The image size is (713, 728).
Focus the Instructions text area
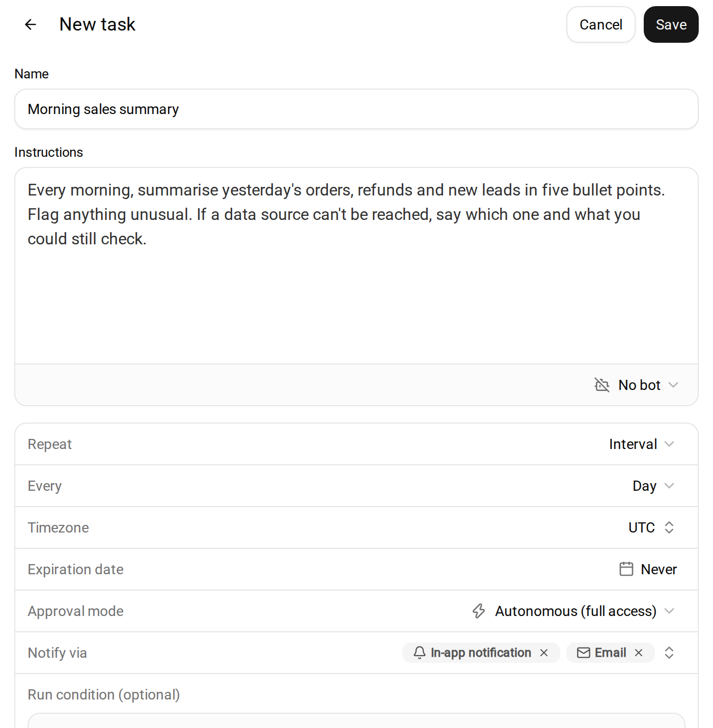click(x=356, y=265)
